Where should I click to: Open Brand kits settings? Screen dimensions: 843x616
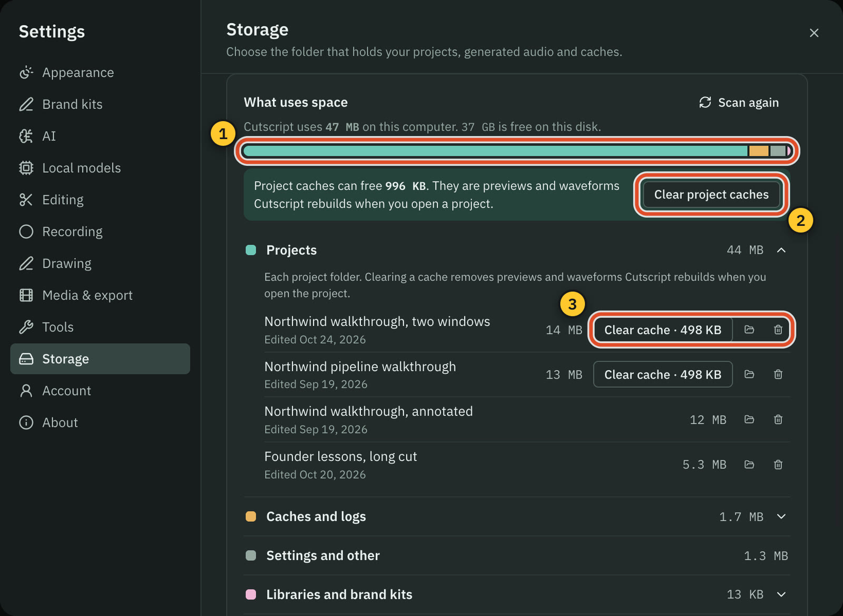pos(100,104)
